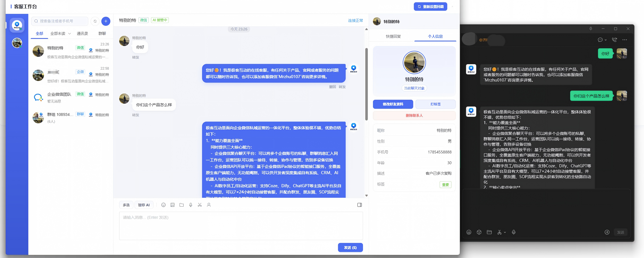The image size is (644, 258).
Task: Click the 当前聊天对象 label under profile name
Action: tap(414, 88)
